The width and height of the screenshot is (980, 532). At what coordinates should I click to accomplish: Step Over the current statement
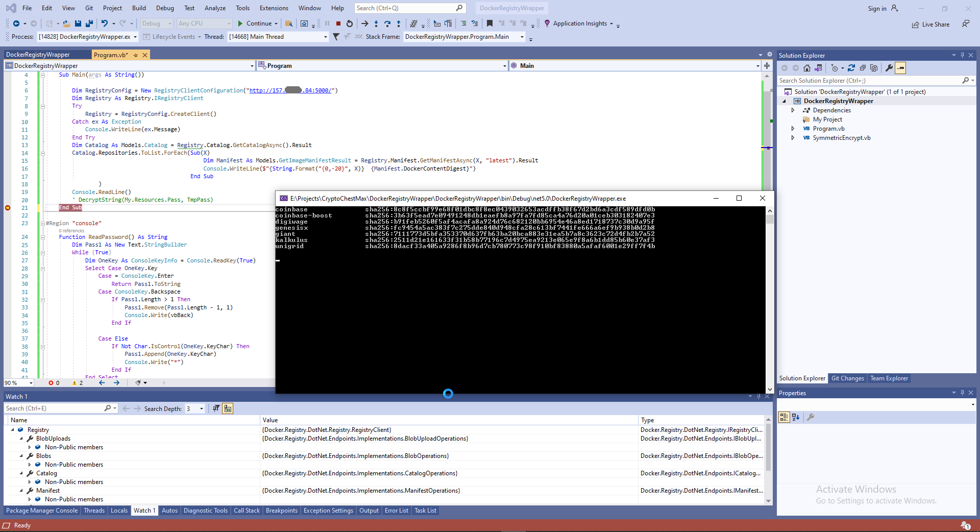[387, 23]
